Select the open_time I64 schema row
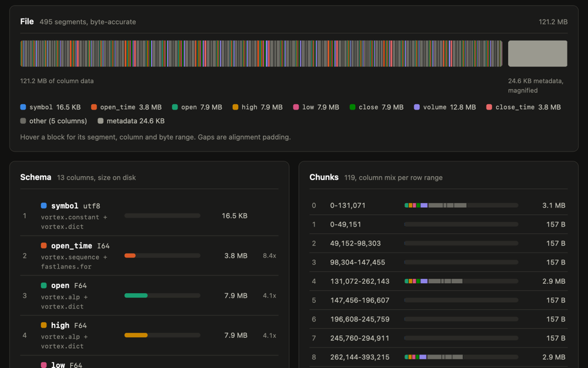This screenshot has width=588, height=368. coord(149,256)
